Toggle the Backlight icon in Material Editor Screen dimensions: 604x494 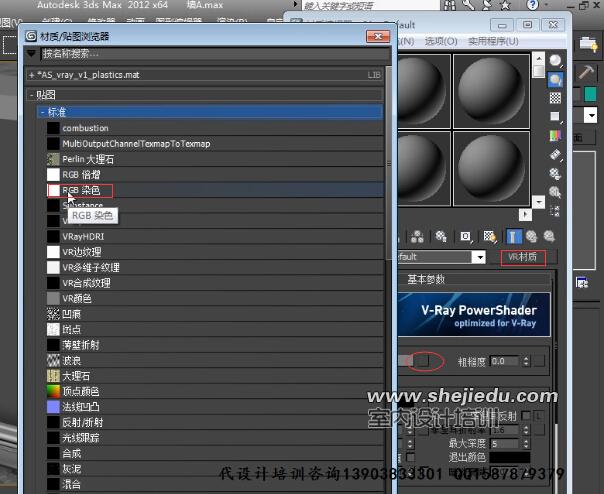coord(555,79)
